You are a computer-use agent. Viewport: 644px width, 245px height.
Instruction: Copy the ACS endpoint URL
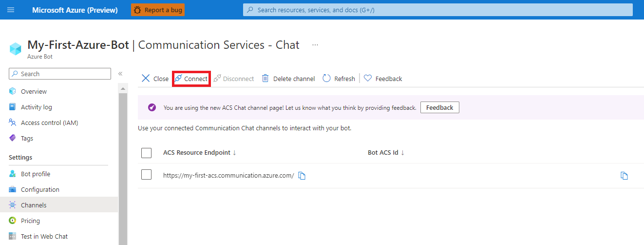click(x=302, y=176)
